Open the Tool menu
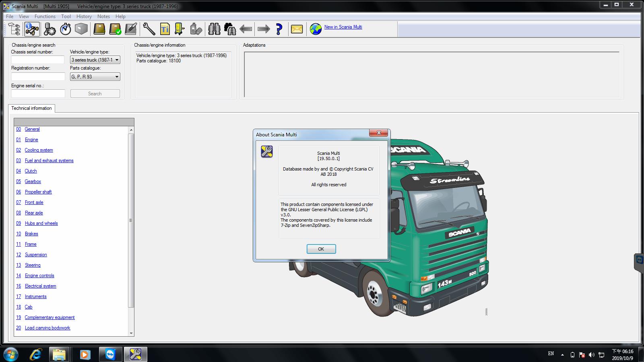The image size is (644, 362). point(66,16)
